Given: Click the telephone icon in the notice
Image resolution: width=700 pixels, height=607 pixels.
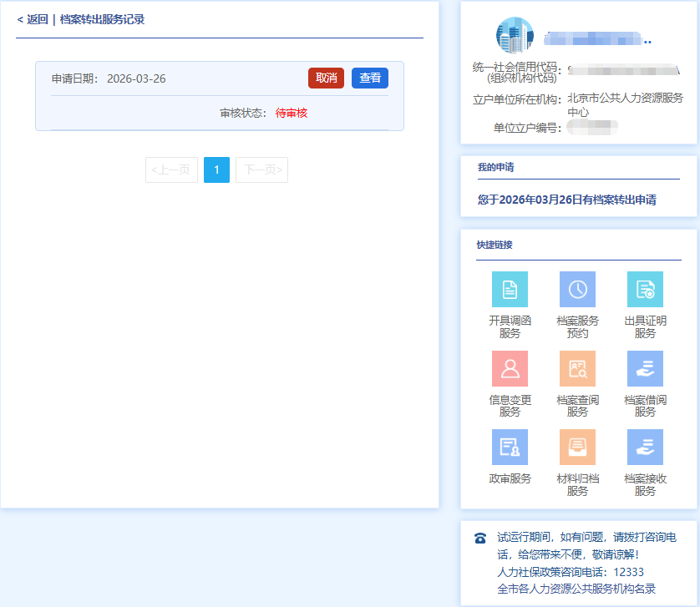Looking at the screenshot, I should point(480,539).
